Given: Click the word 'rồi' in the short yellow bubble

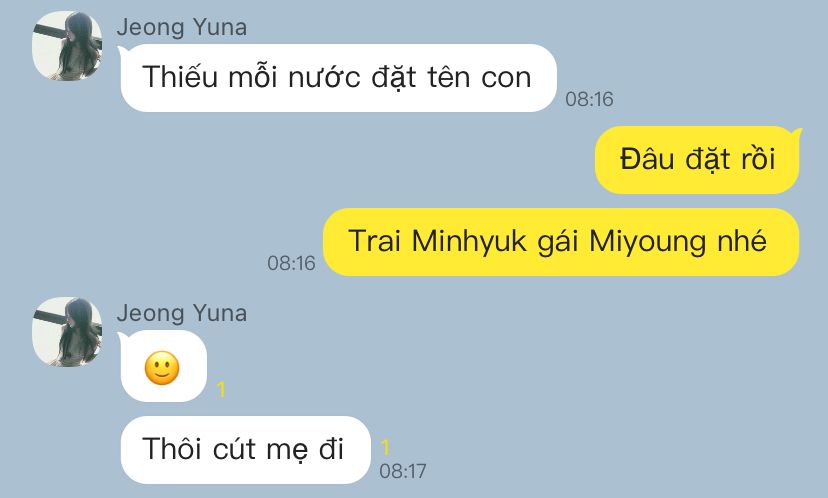Looking at the screenshot, I should pos(758,158).
